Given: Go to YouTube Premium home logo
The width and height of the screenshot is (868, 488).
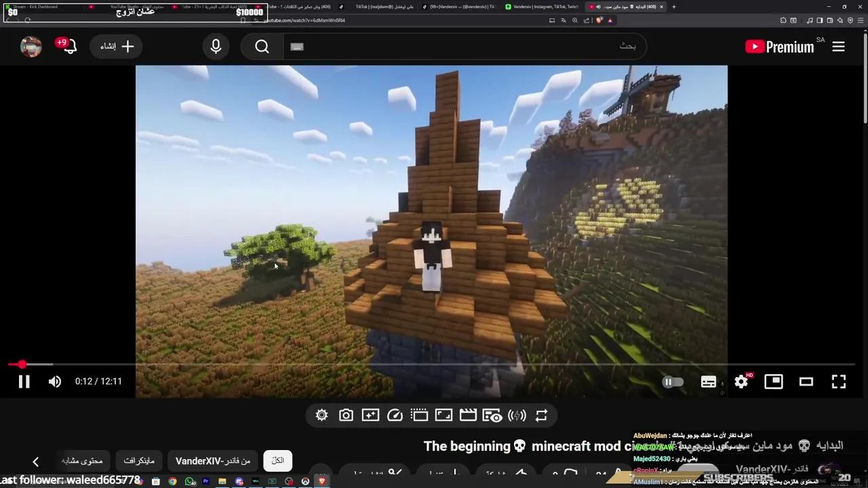Looking at the screenshot, I should [779, 47].
